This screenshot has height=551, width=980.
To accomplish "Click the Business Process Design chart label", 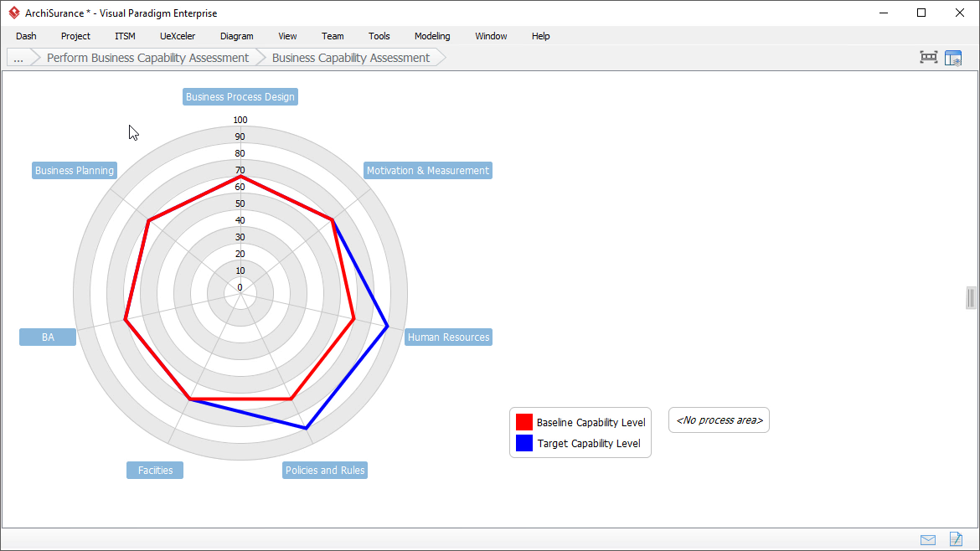I will tap(240, 96).
